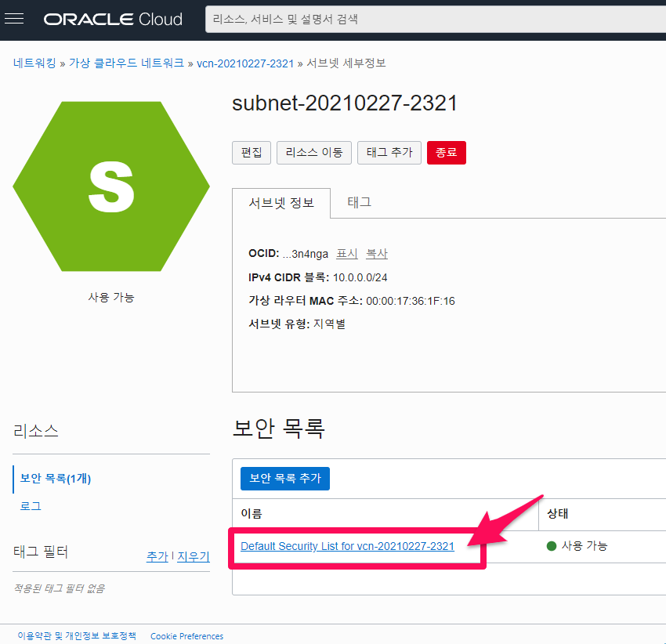Click the Oracle Cloud logo
Viewport: 666px width, 644px height.
click(113, 19)
